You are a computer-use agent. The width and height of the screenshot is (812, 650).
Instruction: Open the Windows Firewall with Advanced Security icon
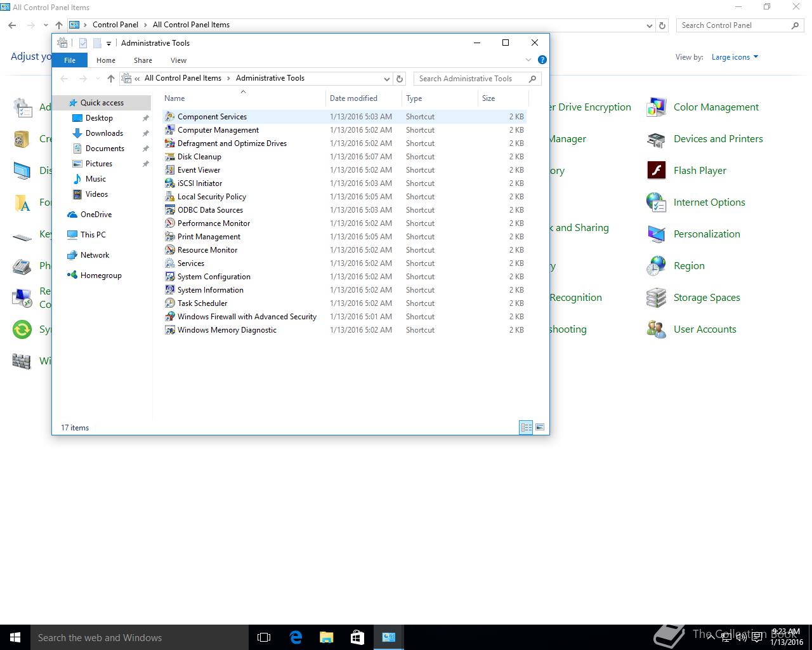[169, 317]
